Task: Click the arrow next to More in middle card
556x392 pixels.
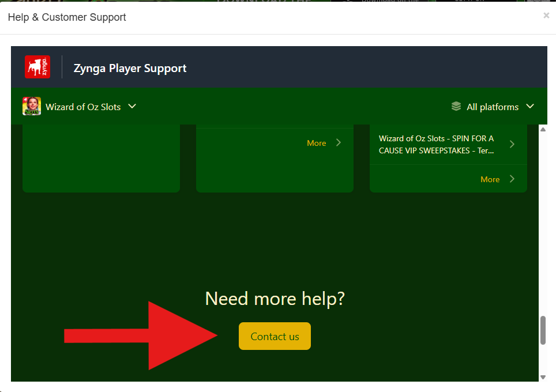Action: (x=338, y=142)
